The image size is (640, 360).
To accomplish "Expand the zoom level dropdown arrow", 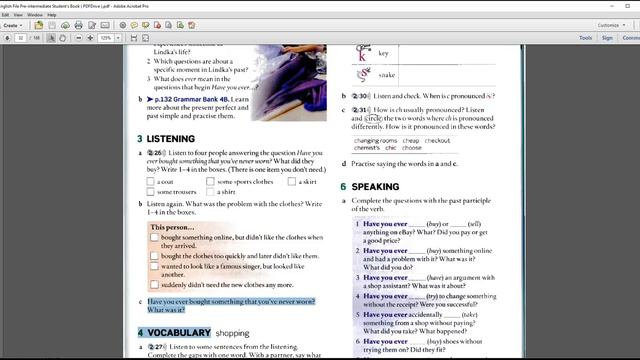I will 118,38.
